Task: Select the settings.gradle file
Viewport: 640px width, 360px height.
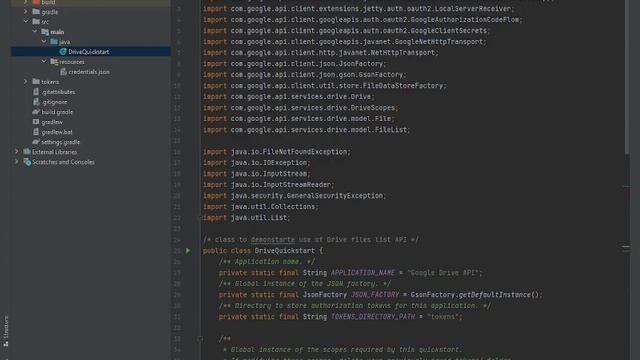Action: click(60, 142)
